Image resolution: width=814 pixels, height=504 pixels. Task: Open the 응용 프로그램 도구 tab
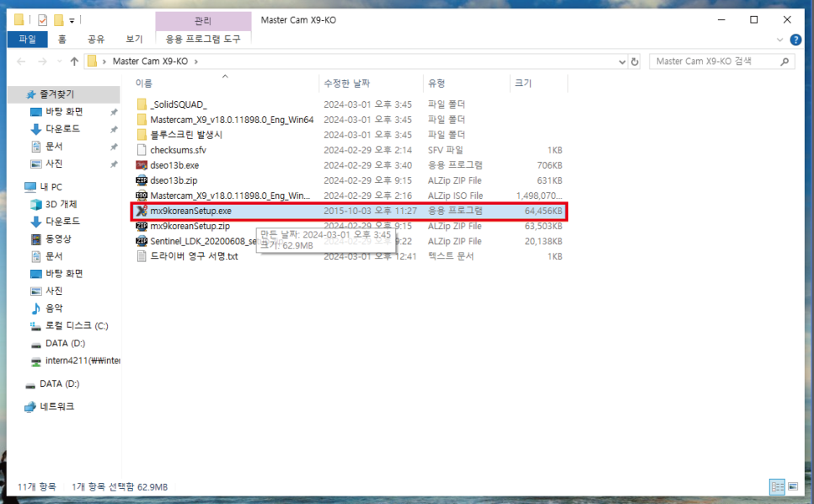pos(203,39)
